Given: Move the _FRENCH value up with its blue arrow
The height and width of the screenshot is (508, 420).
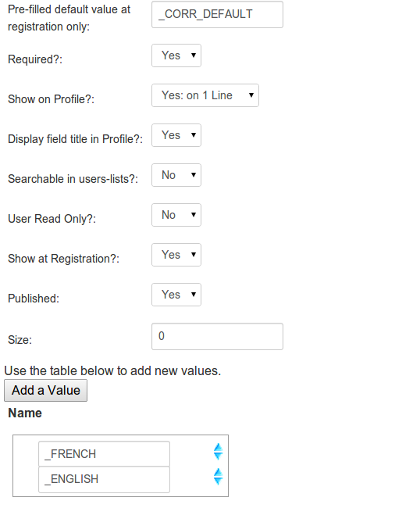Looking at the screenshot, I should pos(218,447).
